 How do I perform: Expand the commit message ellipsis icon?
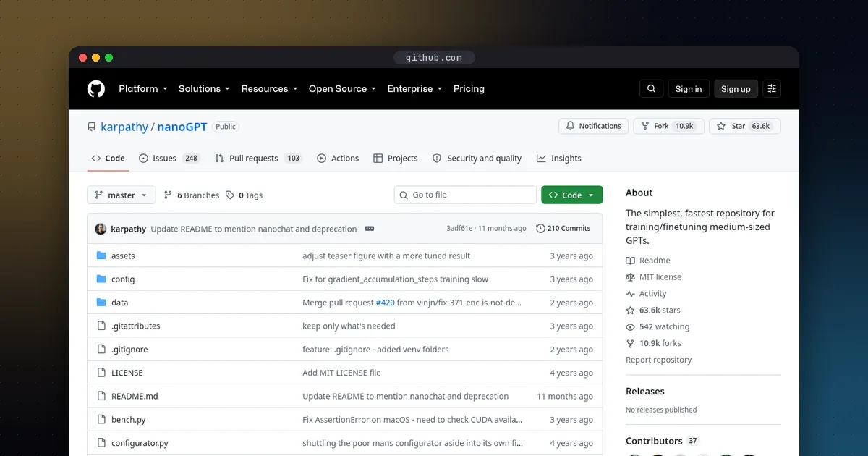[370, 229]
